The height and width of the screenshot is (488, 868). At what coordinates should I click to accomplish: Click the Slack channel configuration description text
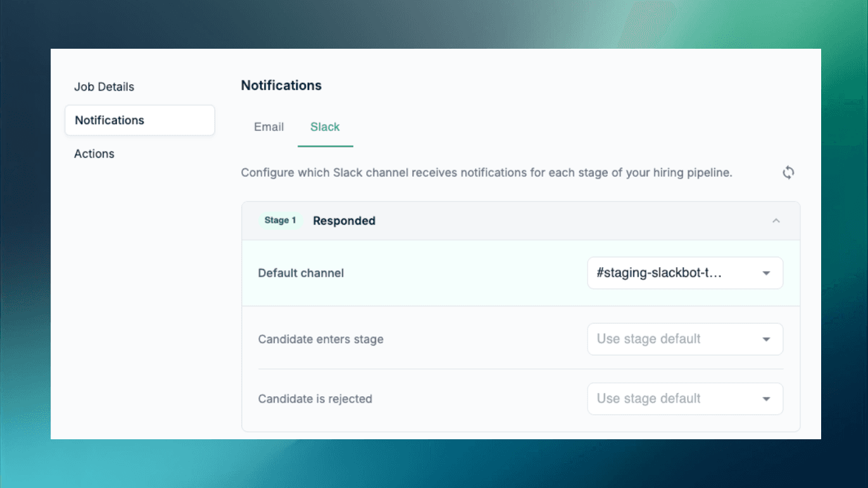487,173
